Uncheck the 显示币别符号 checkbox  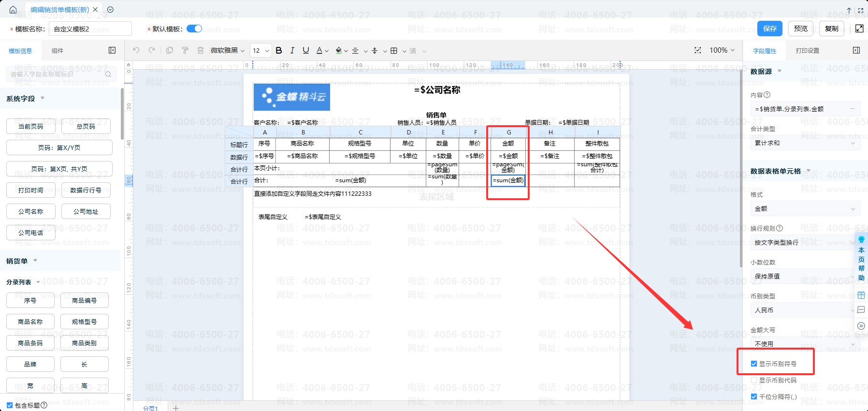pyautogui.click(x=754, y=364)
